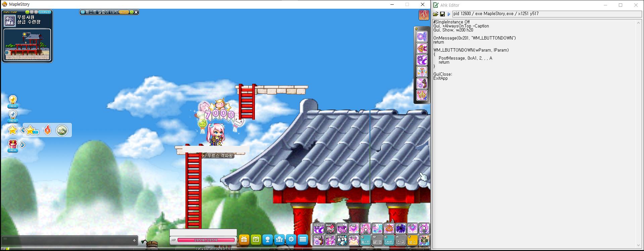Image resolution: width=644 pixels, height=251 pixels.
Task: Open the 보스 boss shortcut
Action: (x=413, y=240)
